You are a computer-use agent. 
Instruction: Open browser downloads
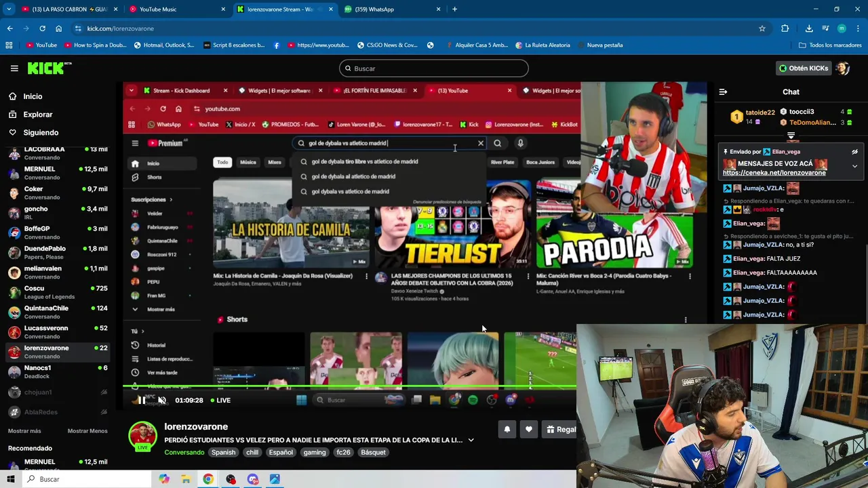pyautogui.click(x=809, y=28)
